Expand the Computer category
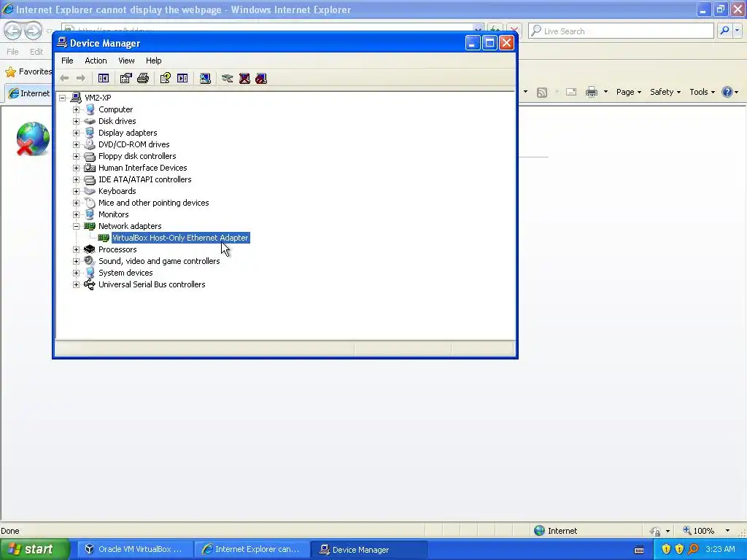 [x=76, y=109]
